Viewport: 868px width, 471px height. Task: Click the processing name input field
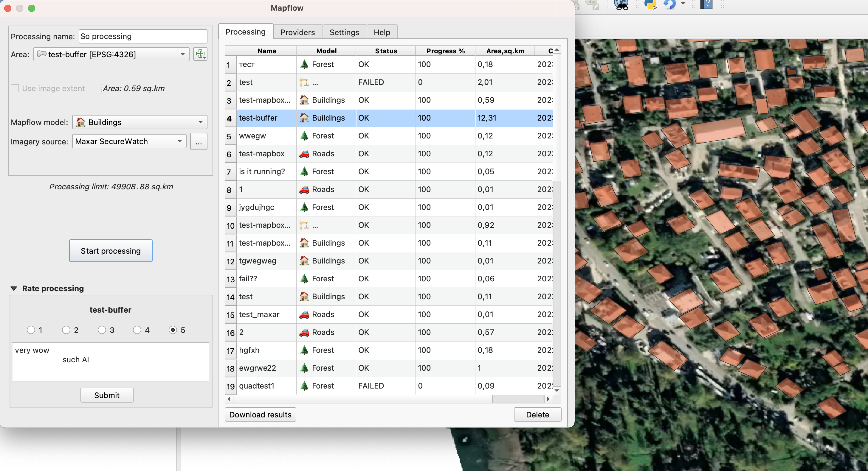pyautogui.click(x=143, y=36)
